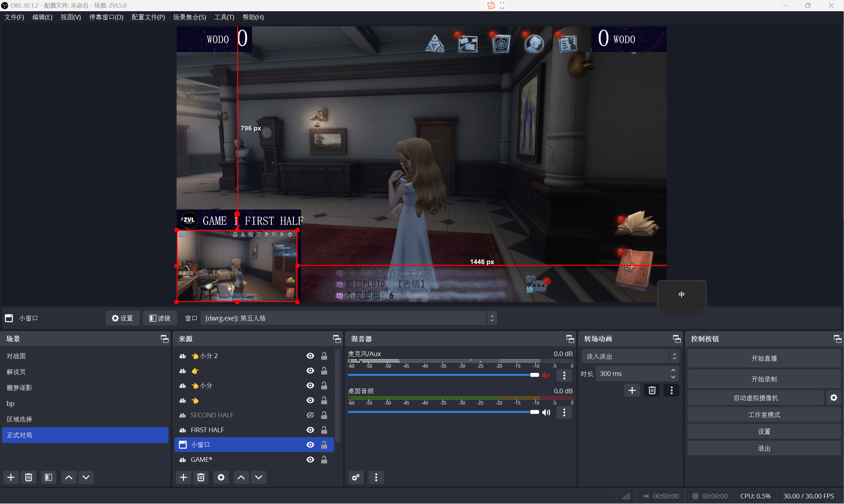Click the 中 input method indicator
Screen dimensions: 844x504
pyautogui.click(x=682, y=294)
